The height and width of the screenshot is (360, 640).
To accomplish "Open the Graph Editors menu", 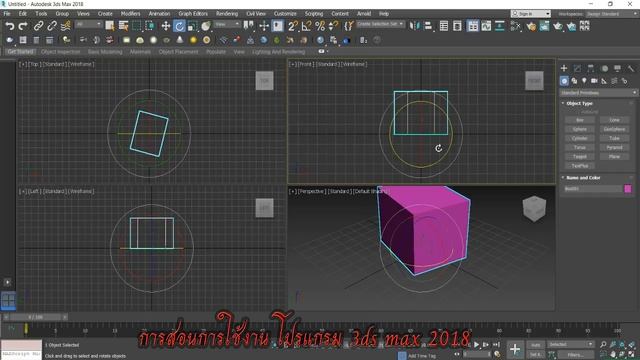I will pyautogui.click(x=193, y=14).
